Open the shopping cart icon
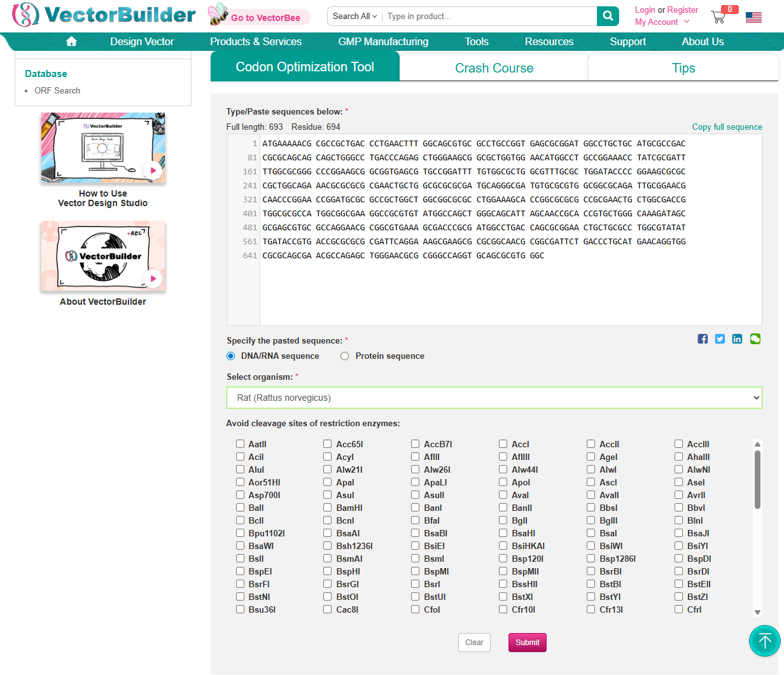The width and height of the screenshot is (784, 675). (719, 17)
